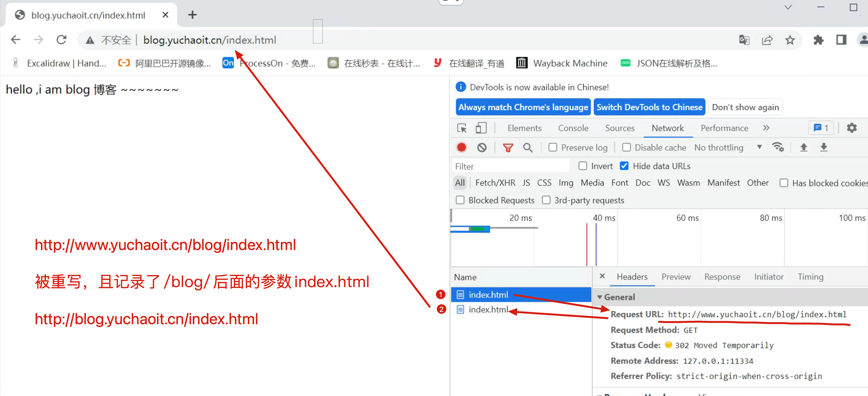Click the import HAR upload arrow
This screenshot has height=396, width=868.
(x=804, y=147)
